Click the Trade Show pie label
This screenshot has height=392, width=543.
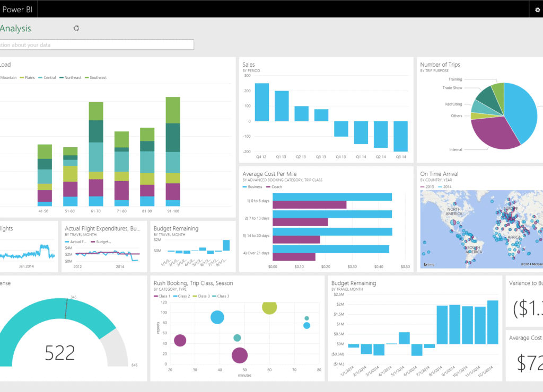tap(452, 88)
